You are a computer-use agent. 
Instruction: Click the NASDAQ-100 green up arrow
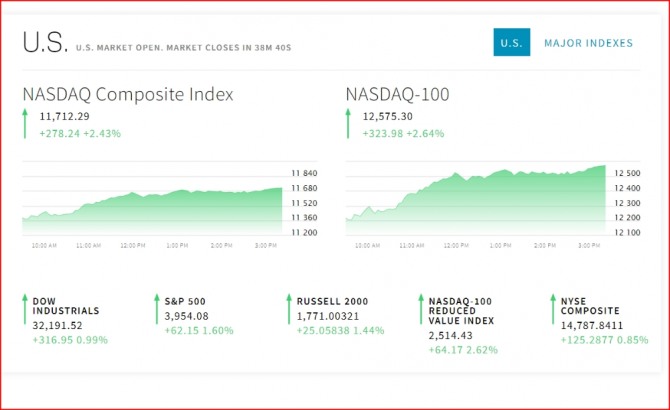pos(349,124)
